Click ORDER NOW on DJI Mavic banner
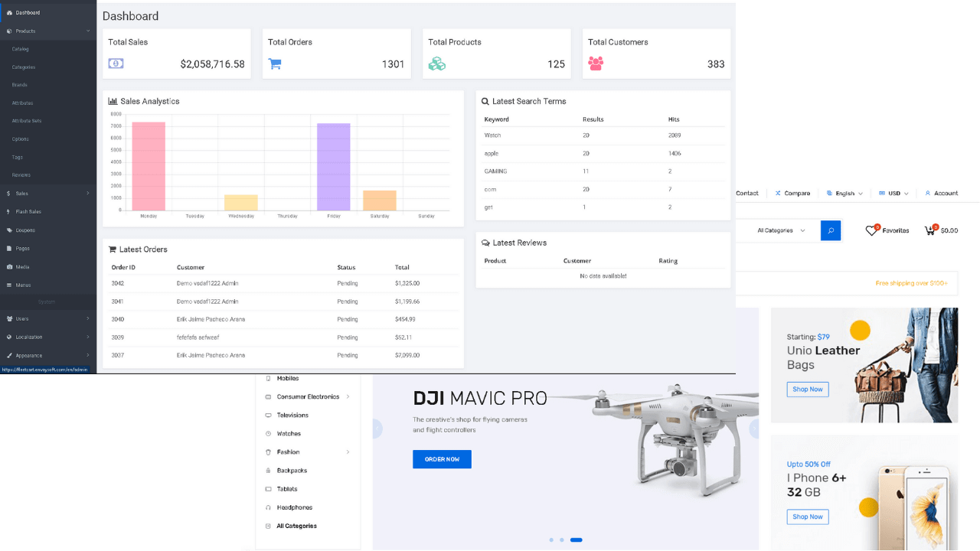 (x=442, y=459)
